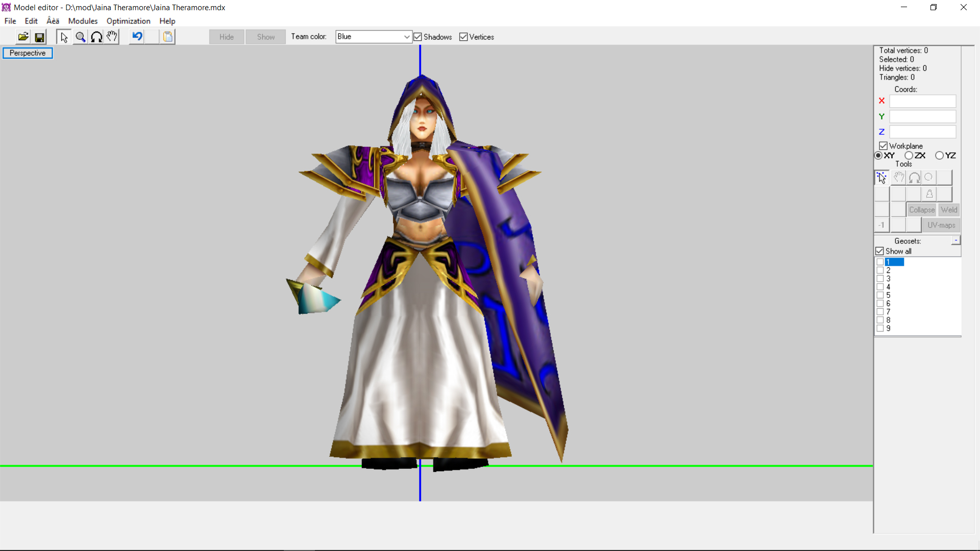Select the XY workplane radio button
980x551 pixels.
click(878, 156)
